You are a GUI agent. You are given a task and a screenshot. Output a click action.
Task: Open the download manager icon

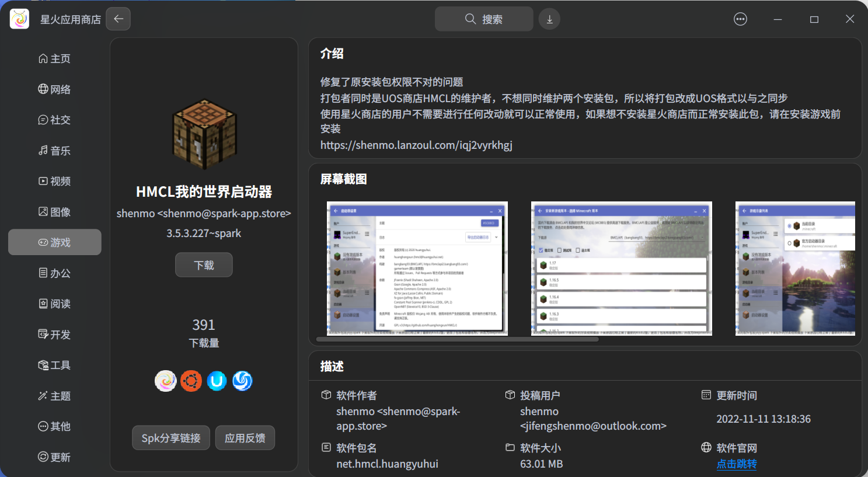pyautogui.click(x=549, y=19)
